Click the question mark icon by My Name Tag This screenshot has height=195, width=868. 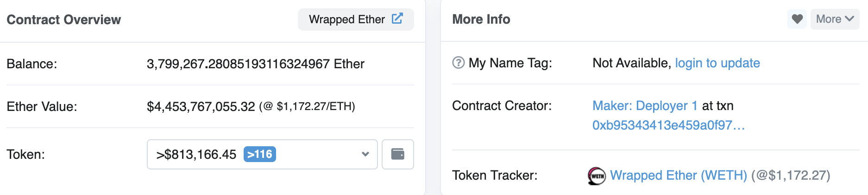[458, 63]
